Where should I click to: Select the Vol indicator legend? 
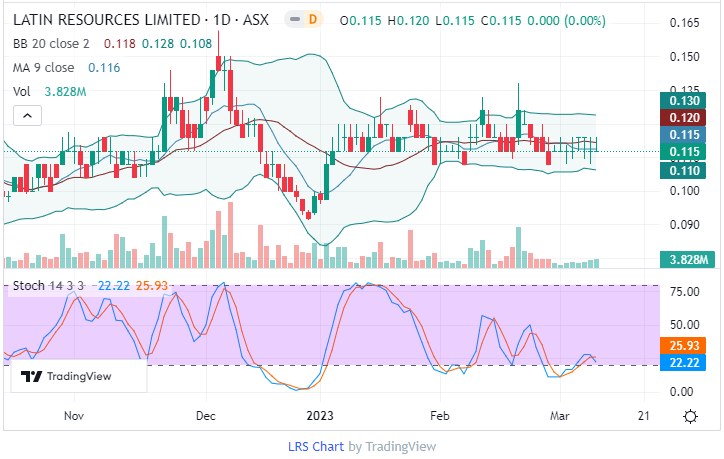[x=21, y=92]
